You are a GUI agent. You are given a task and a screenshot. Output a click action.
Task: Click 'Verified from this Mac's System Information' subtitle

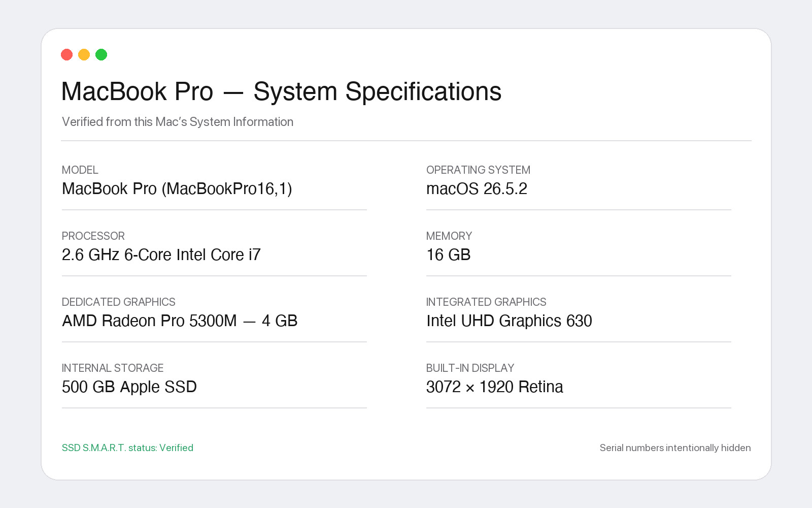click(178, 122)
